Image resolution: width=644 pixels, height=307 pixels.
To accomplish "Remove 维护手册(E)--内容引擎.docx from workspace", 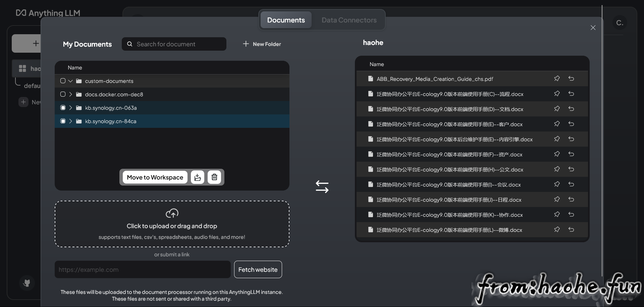I will point(571,139).
